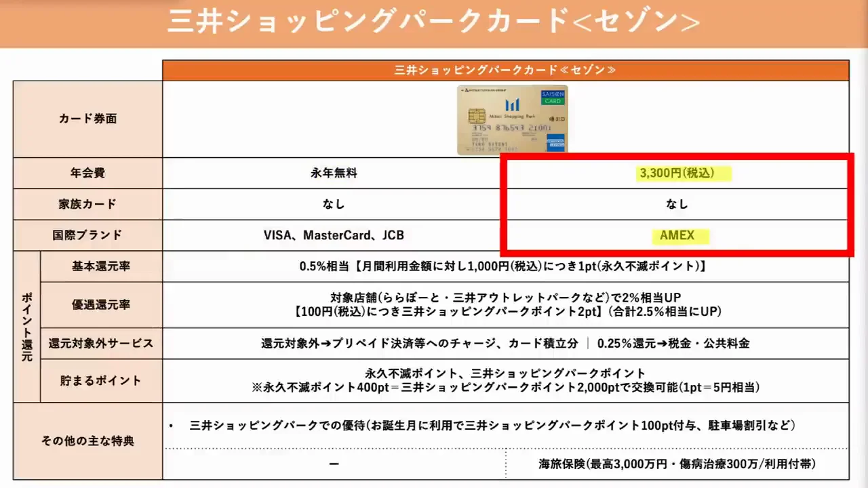Click the Mitsui Shopping Park card image

(x=513, y=119)
